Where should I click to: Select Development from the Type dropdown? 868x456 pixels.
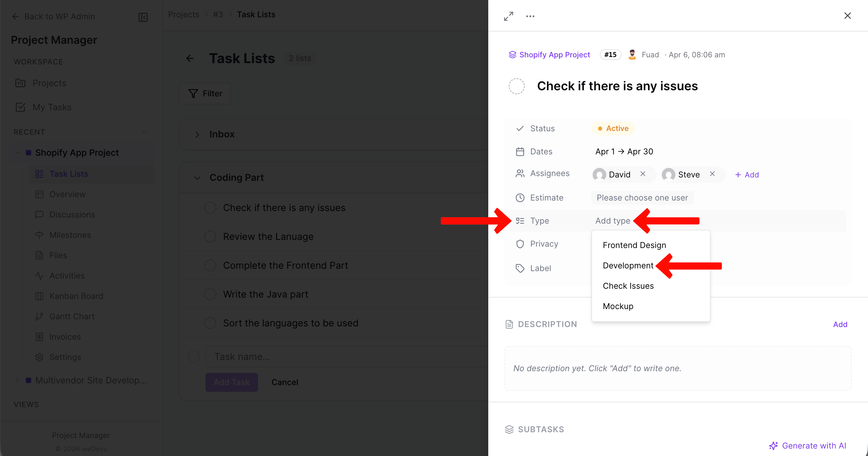[628, 265]
